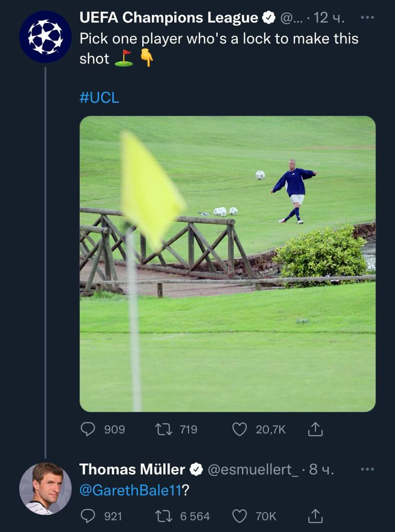Share the UEFA Champions League tweet
This screenshot has width=395, height=532.
pos(315,429)
